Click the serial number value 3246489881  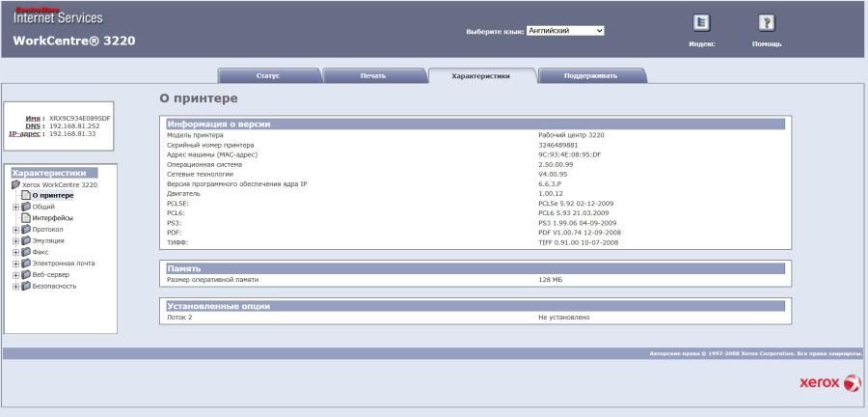[558, 145]
